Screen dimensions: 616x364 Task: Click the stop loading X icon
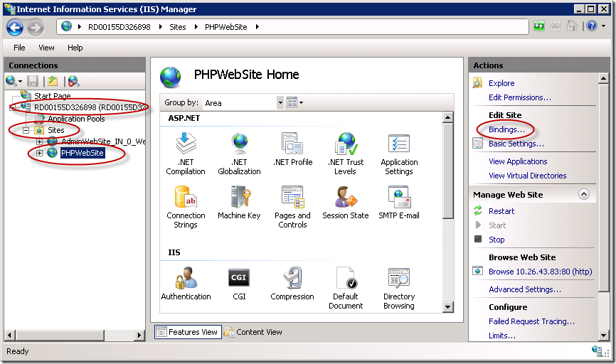pos(555,26)
